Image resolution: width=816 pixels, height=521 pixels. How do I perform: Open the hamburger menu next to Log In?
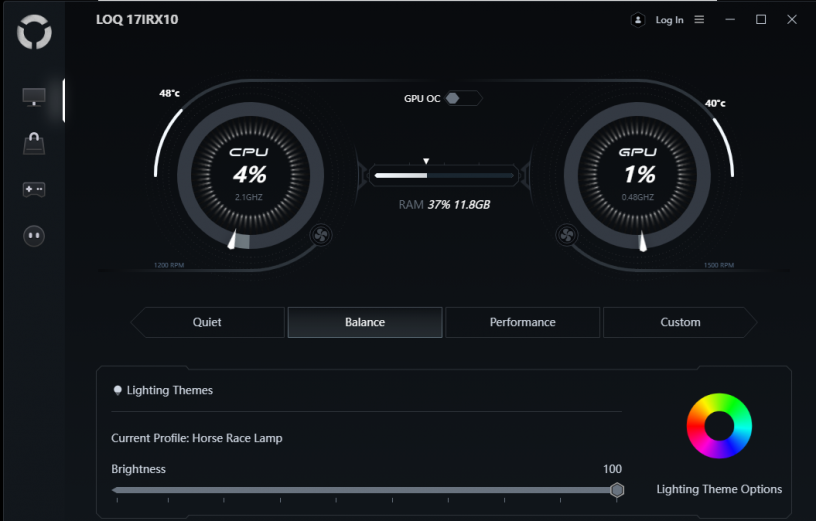(699, 20)
